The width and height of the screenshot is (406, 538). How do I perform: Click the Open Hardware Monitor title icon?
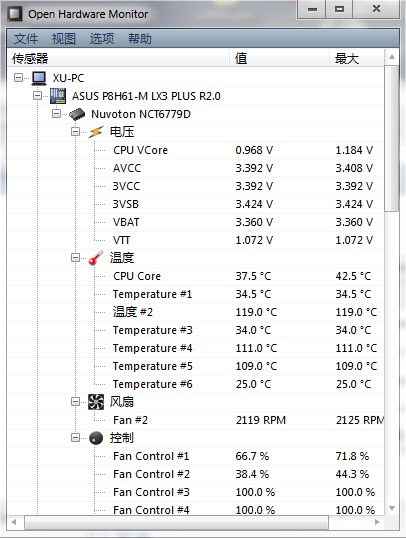15,14
